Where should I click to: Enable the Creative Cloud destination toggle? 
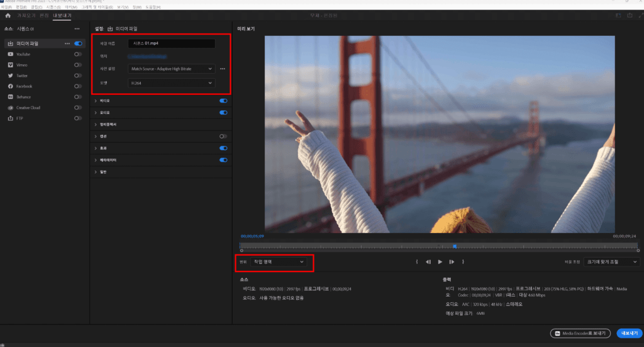[77, 108]
